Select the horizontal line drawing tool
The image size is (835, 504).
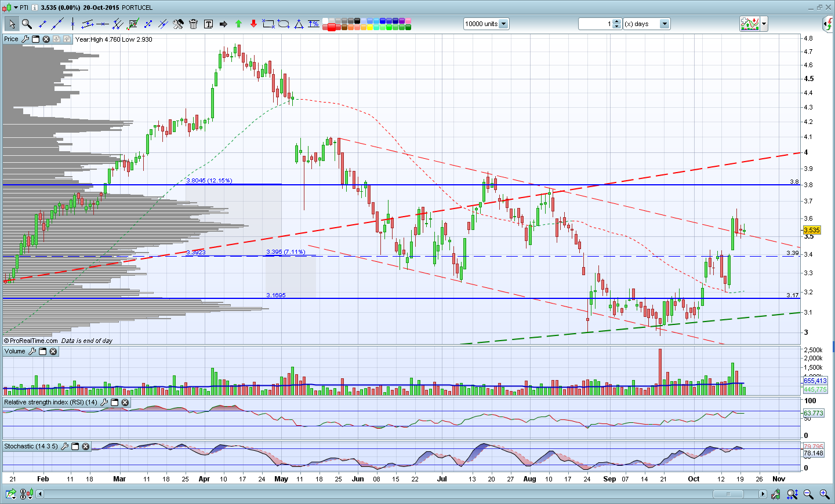pos(103,24)
